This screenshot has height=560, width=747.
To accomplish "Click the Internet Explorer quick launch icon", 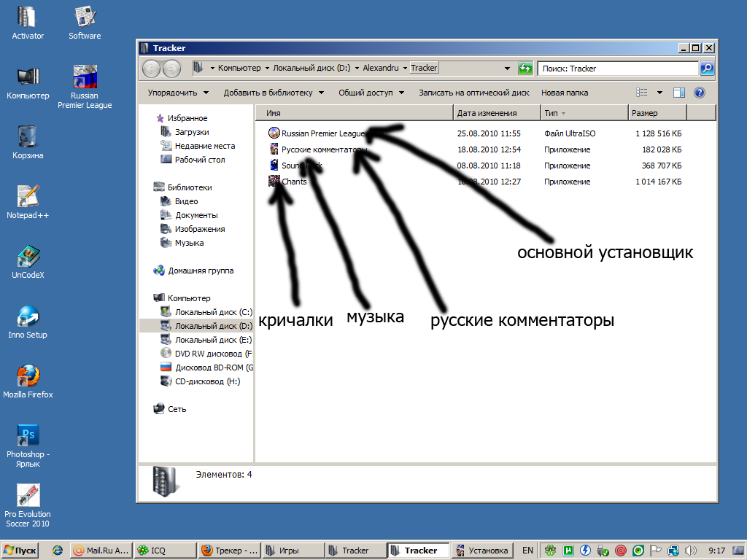I will (x=58, y=551).
